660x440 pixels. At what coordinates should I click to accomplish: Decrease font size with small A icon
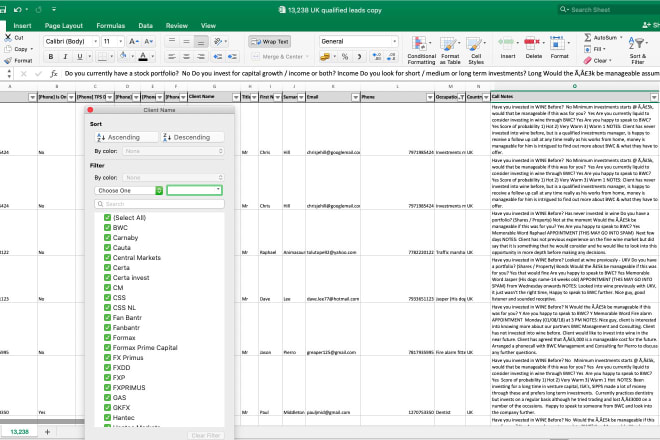point(149,41)
